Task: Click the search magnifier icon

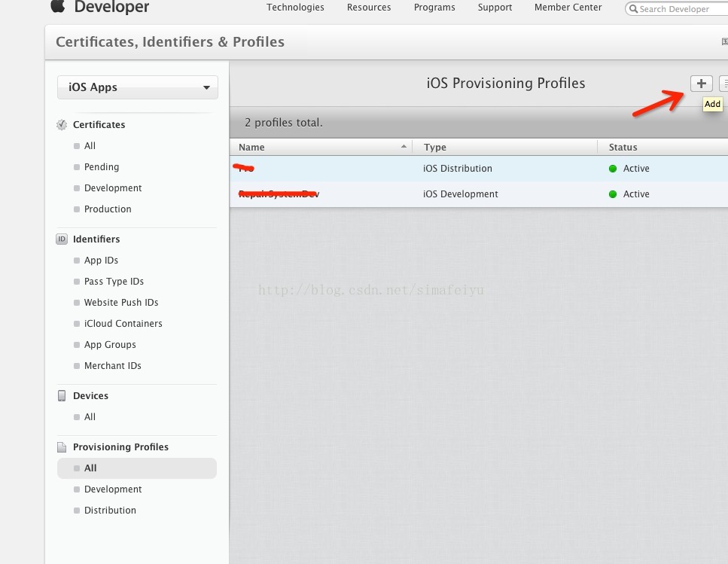Action: click(x=633, y=9)
